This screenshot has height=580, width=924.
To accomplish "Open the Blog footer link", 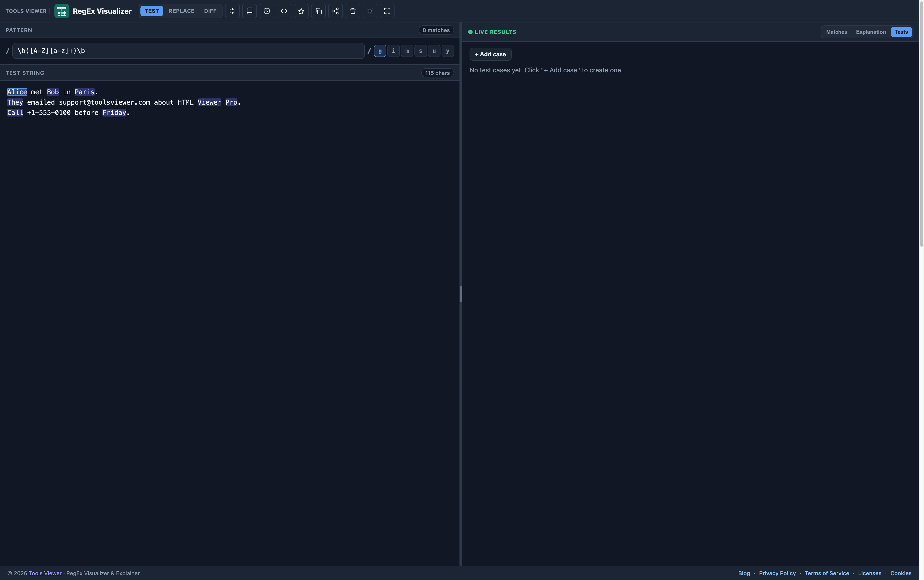I will point(744,574).
